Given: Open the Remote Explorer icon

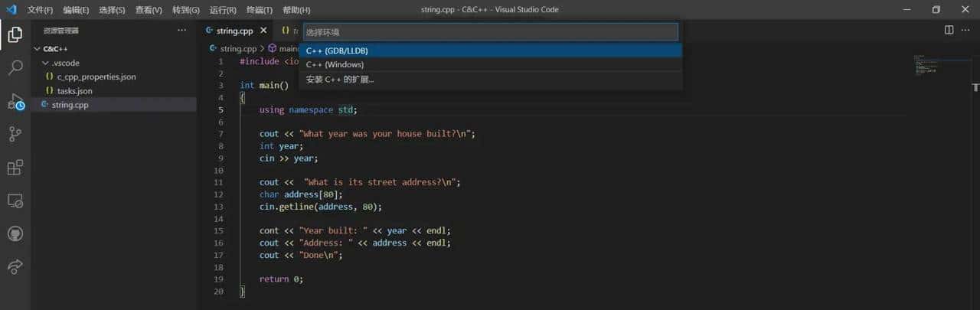Looking at the screenshot, I should tap(15, 201).
